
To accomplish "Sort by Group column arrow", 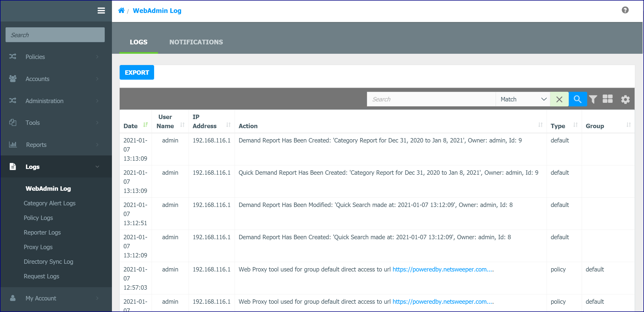I will point(629,125).
